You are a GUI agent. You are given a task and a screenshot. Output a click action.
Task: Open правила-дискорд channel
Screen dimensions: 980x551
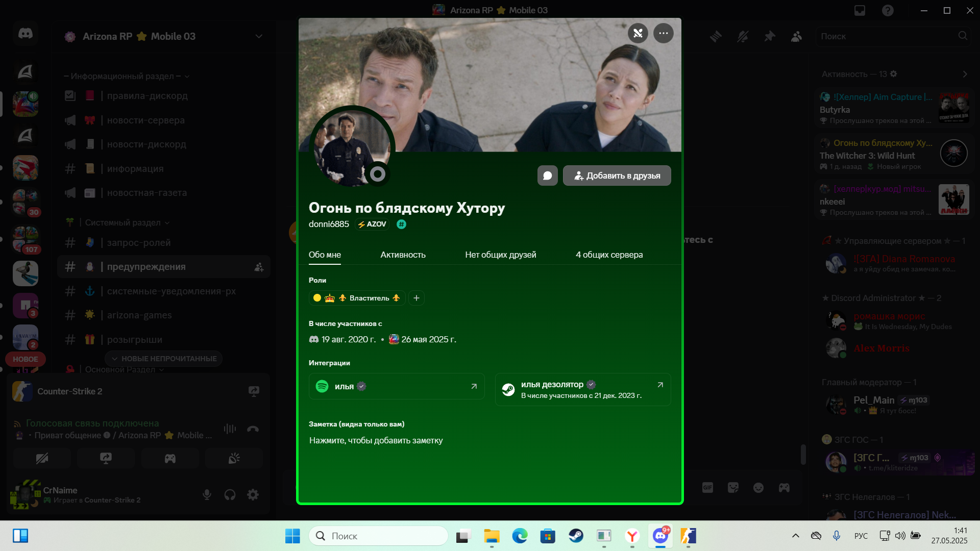(x=163, y=95)
